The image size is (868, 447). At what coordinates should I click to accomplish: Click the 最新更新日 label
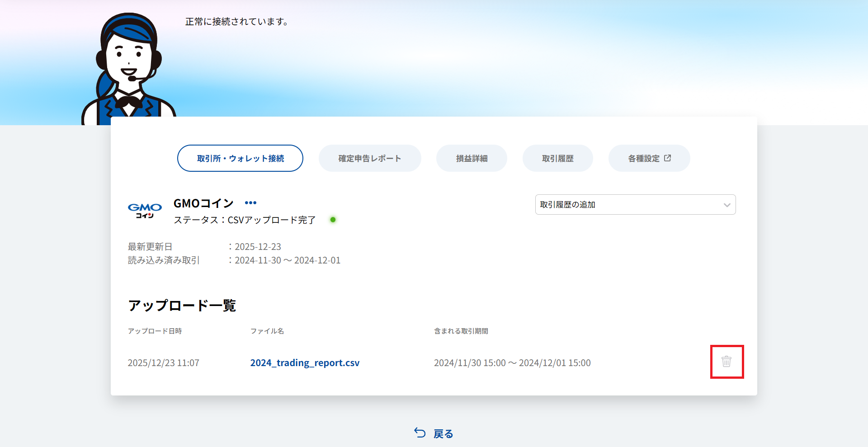pyautogui.click(x=150, y=247)
